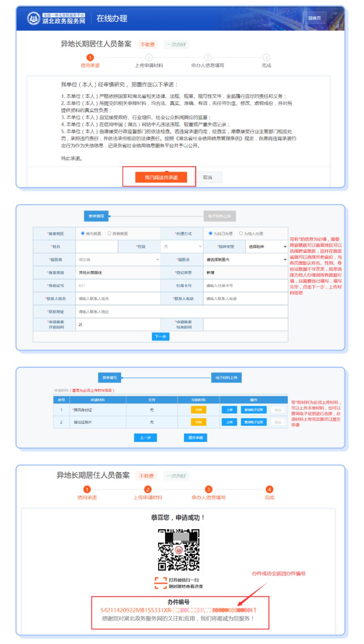Click the 恭喜您，申请成功！ message
Screen dimensions: 364x644
point(178,517)
